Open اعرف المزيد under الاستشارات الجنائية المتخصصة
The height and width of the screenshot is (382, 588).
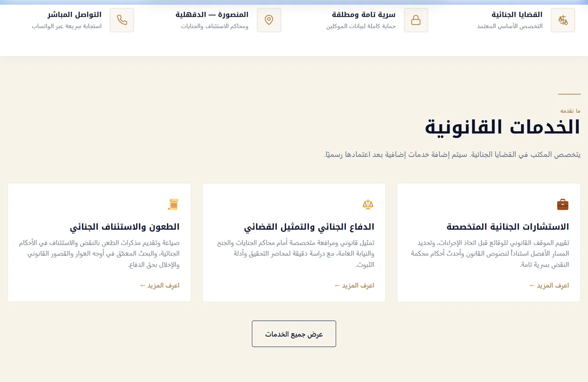click(549, 285)
